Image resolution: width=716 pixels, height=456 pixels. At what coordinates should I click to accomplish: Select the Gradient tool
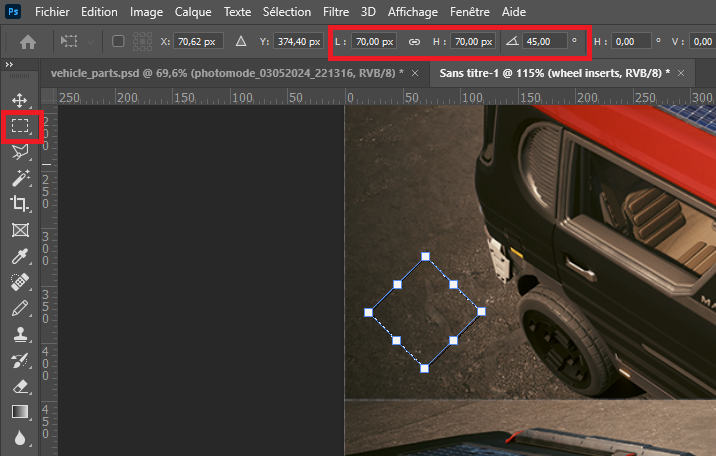[x=19, y=412]
